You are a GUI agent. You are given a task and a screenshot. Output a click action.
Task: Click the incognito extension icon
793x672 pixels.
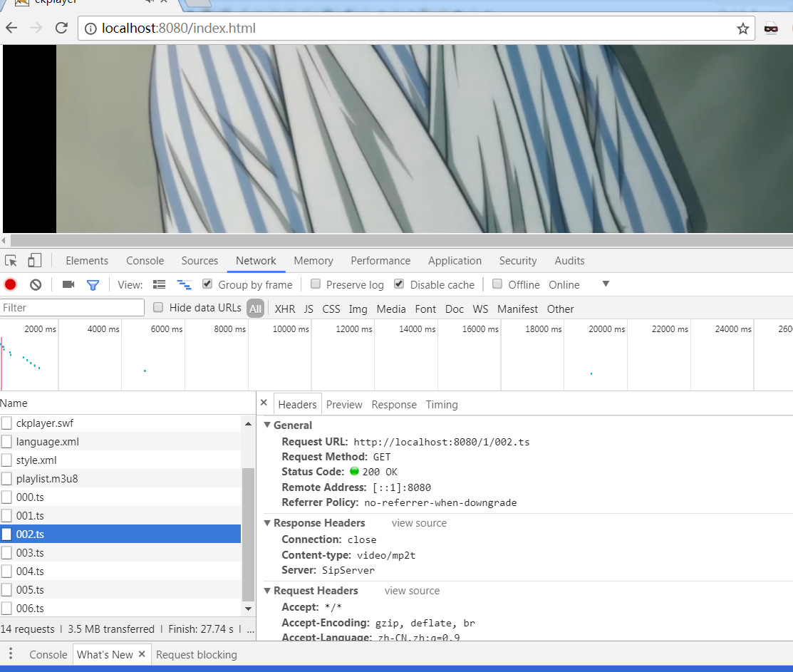click(x=771, y=29)
